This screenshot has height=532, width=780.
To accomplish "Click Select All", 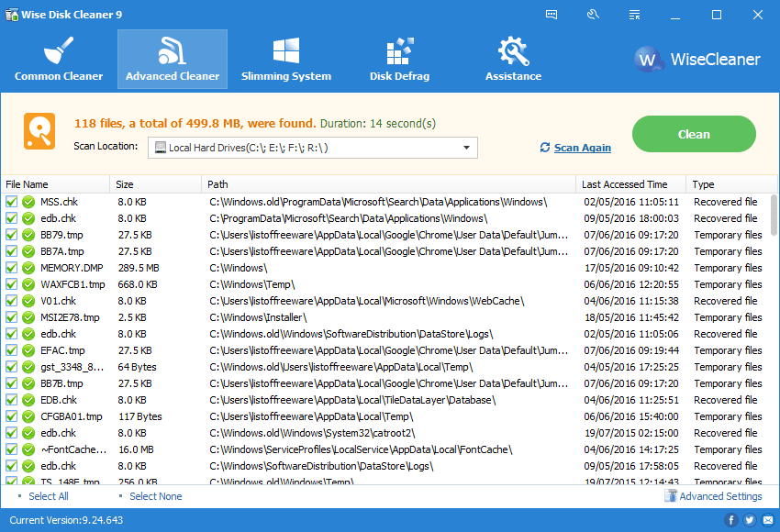I will [49, 496].
